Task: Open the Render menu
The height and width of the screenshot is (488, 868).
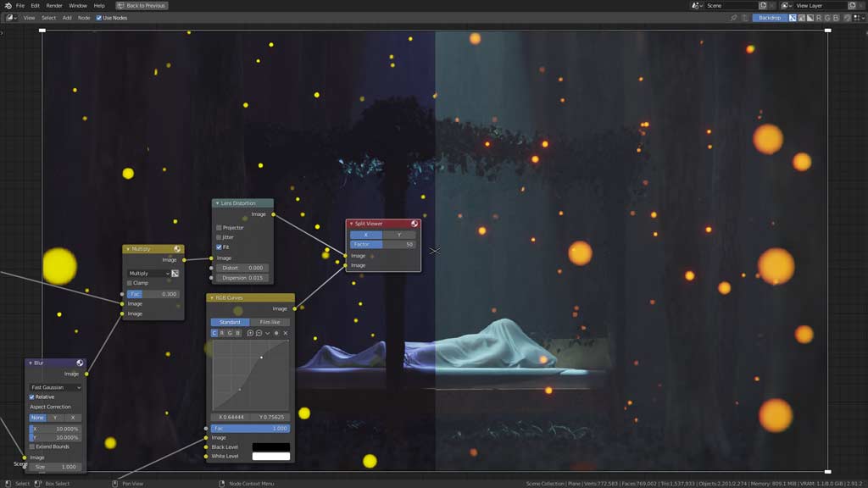Action: coord(54,6)
